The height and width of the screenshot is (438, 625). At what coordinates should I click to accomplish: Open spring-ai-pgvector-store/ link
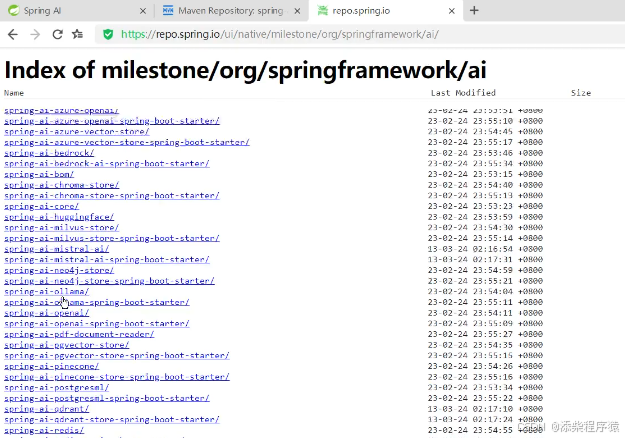pyautogui.click(x=67, y=345)
